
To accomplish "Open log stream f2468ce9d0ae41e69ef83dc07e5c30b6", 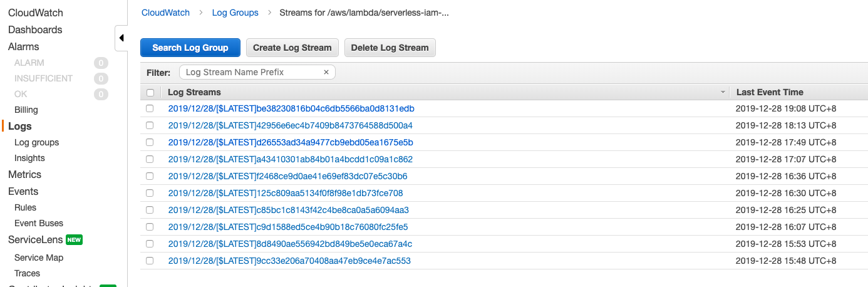I will tap(288, 176).
